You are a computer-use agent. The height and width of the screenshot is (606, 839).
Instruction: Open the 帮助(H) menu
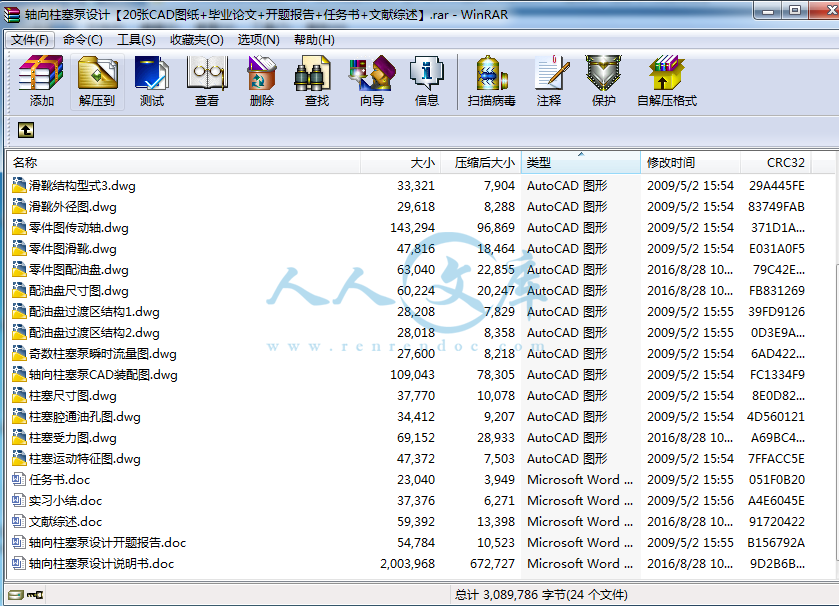coord(315,40)
